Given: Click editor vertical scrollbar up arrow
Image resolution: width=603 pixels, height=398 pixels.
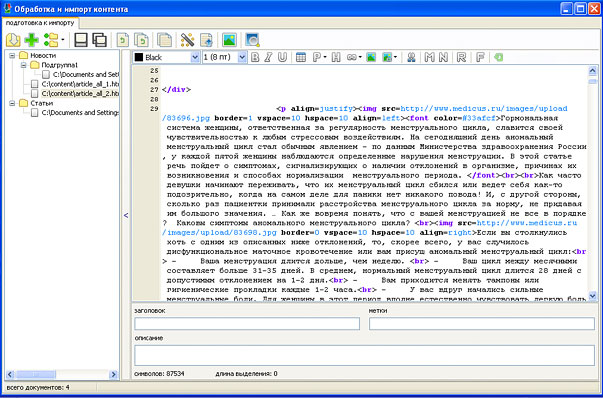Looking at the screenshot, I should pyautogui.click(x=592, y=70).
